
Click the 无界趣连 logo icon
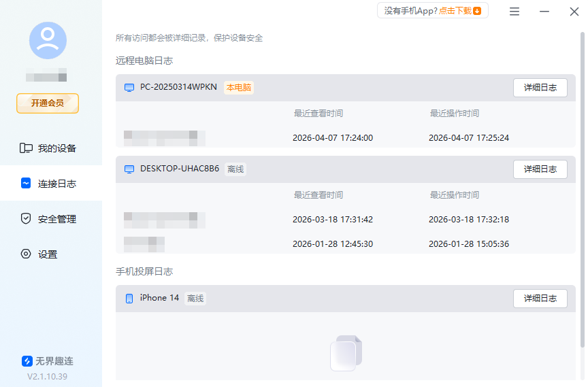(27, 361)
